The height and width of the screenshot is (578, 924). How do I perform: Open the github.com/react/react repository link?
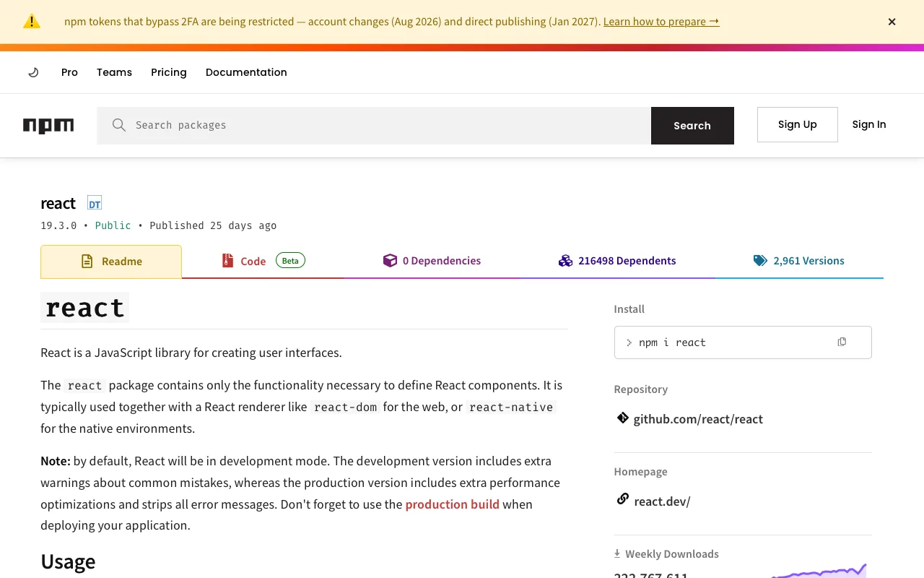(698, 419)
